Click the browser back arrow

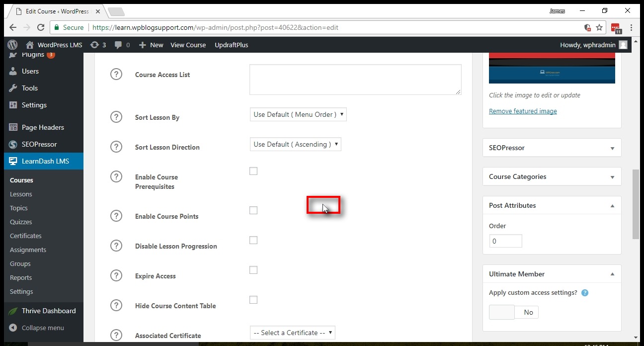[12, 27]
